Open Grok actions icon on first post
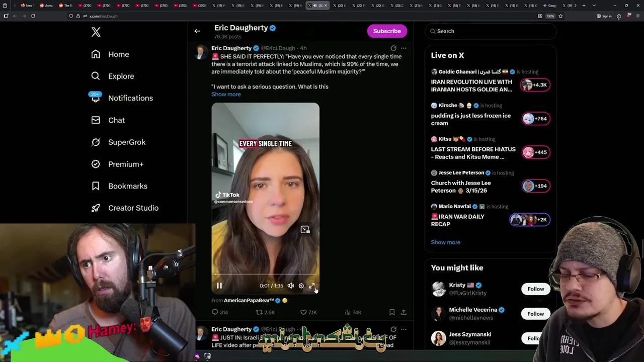Viewport: 644px width, 362px height. 393,48
